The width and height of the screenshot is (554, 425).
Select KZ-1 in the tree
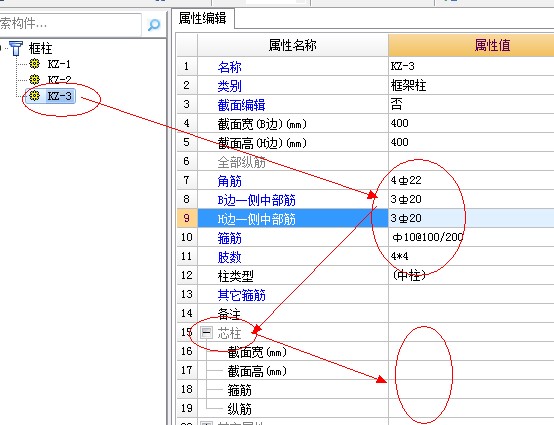pos(59,64)
